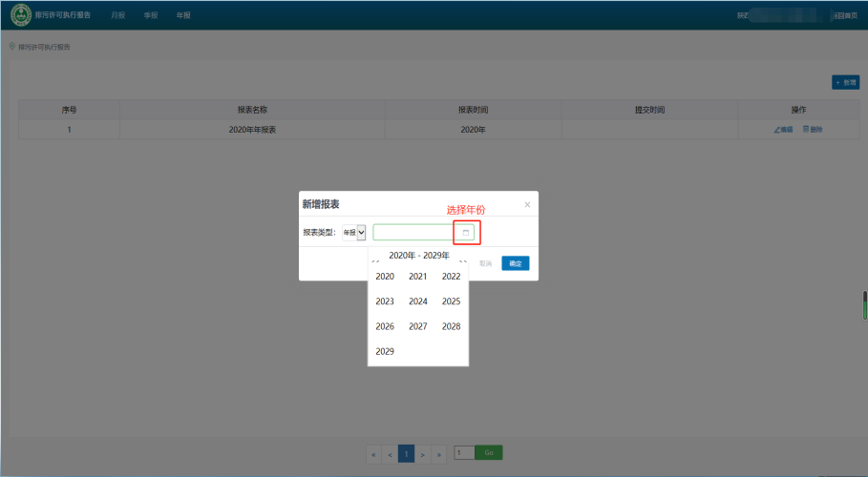Select year 2024 in the picker
Image resolution: width=868 pixels, height=477 pixels.
point(418,301)
